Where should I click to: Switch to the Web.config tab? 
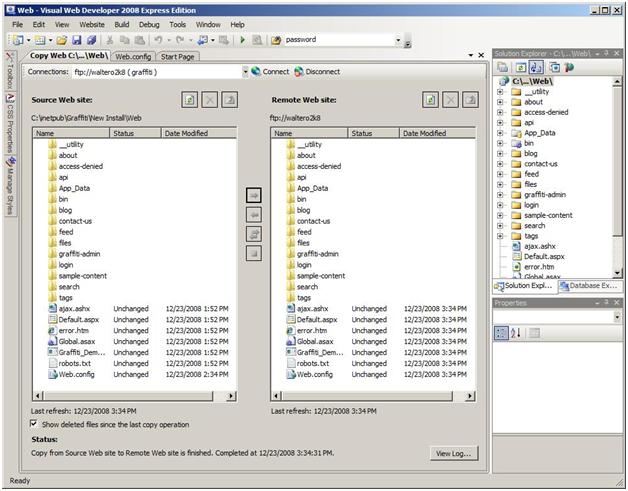133,56
